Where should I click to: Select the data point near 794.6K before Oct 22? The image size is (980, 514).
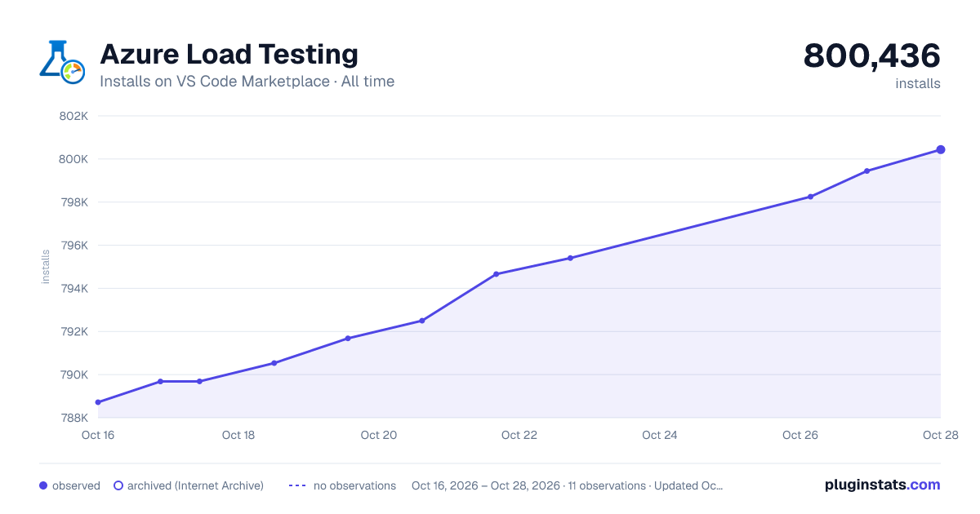496,274
